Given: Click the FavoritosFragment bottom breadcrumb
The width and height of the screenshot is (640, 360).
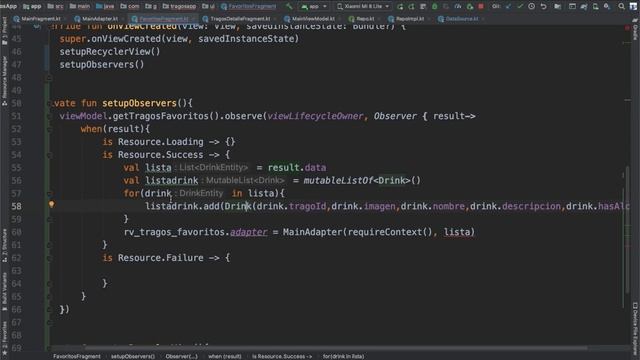Looking at the screenshot, I should click(77, 356).
